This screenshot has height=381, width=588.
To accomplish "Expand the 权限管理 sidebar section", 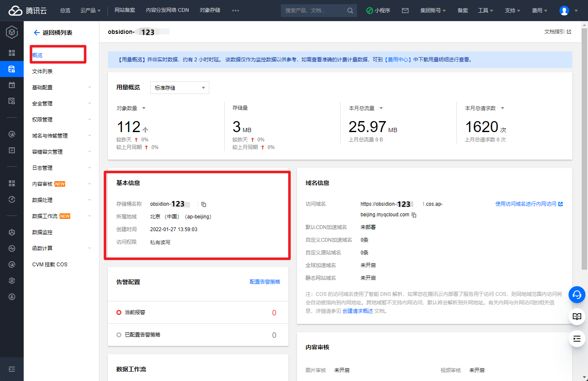I will 61,120.
